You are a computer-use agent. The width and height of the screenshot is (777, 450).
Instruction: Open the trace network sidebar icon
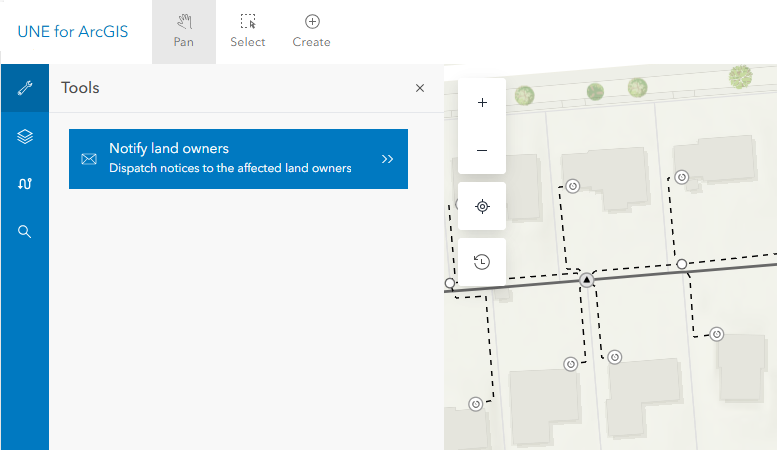click(x=25, y=184)
